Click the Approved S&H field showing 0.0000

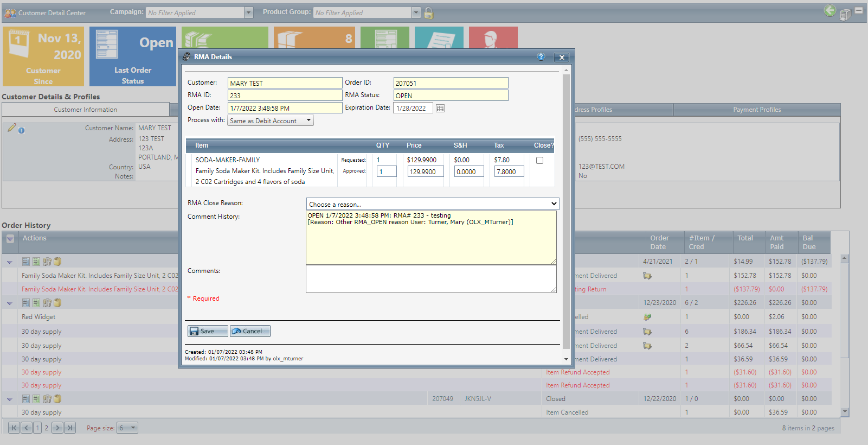click(469, 171)
